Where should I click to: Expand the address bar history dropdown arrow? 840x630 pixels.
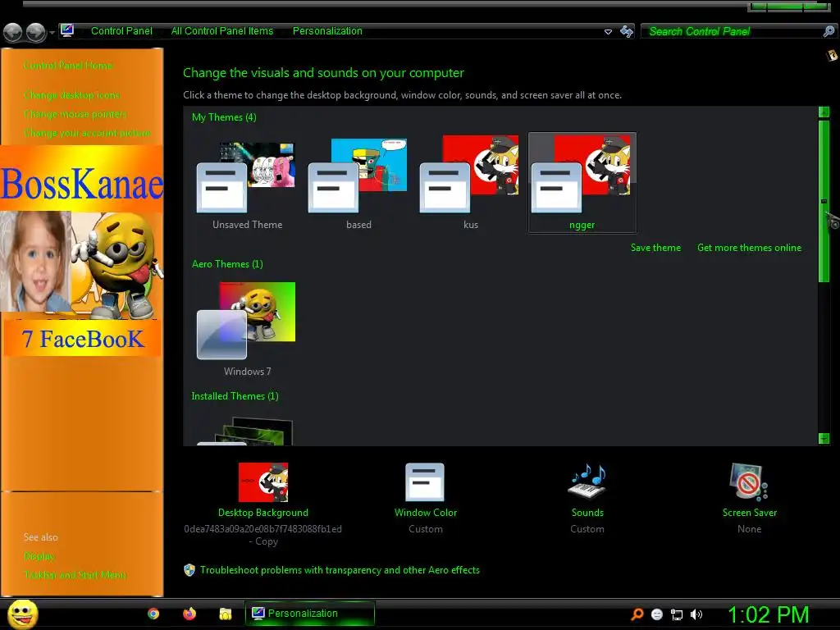[608, 32]
